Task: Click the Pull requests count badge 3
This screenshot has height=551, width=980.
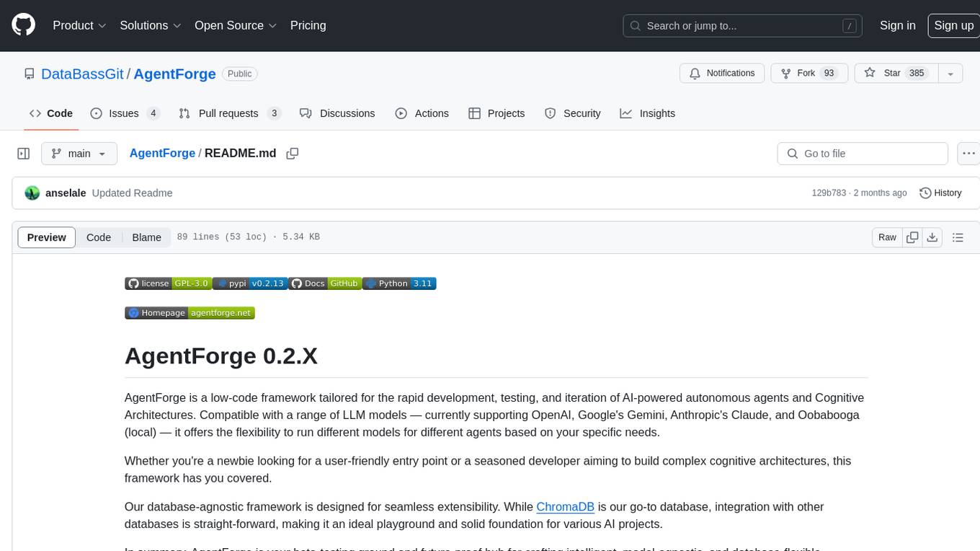Action: [274, 113]
